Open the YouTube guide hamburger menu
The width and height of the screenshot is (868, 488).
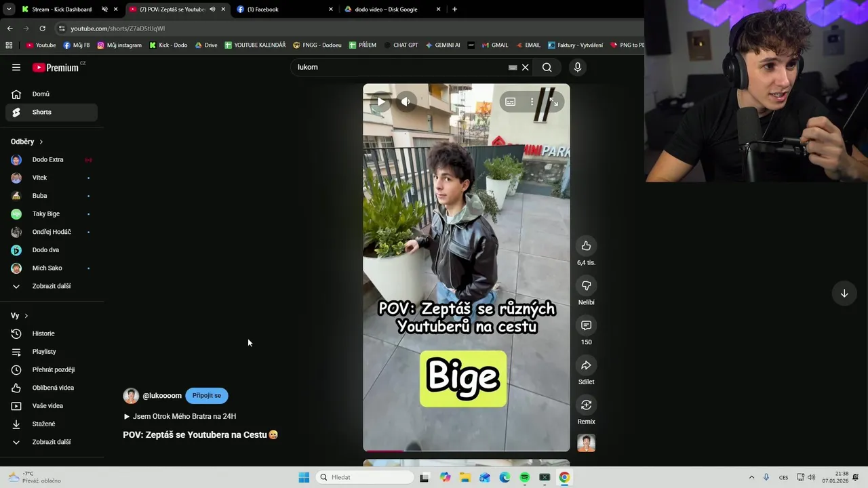point(16,67)
